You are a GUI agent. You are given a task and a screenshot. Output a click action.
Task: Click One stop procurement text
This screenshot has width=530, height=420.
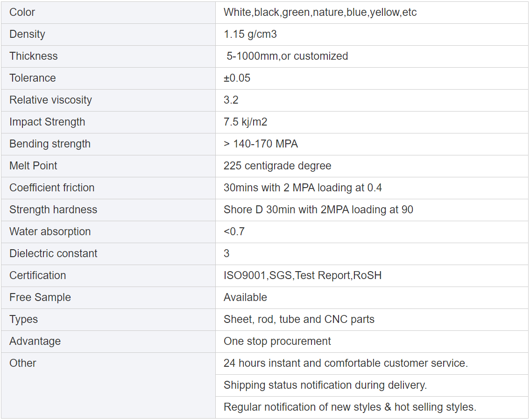tap(277, 342)
